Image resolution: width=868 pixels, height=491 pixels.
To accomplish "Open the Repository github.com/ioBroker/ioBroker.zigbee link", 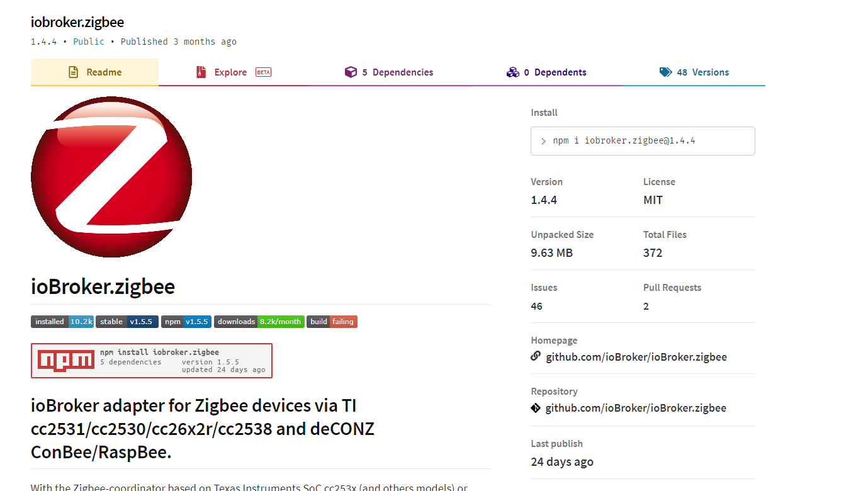I will (x=636, y=408).
